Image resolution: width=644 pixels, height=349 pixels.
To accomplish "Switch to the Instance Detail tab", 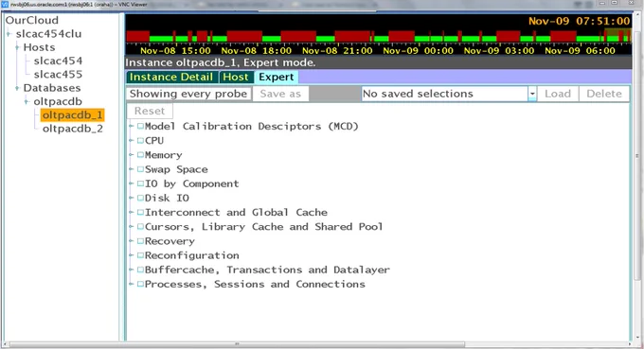I will point(171,78).
